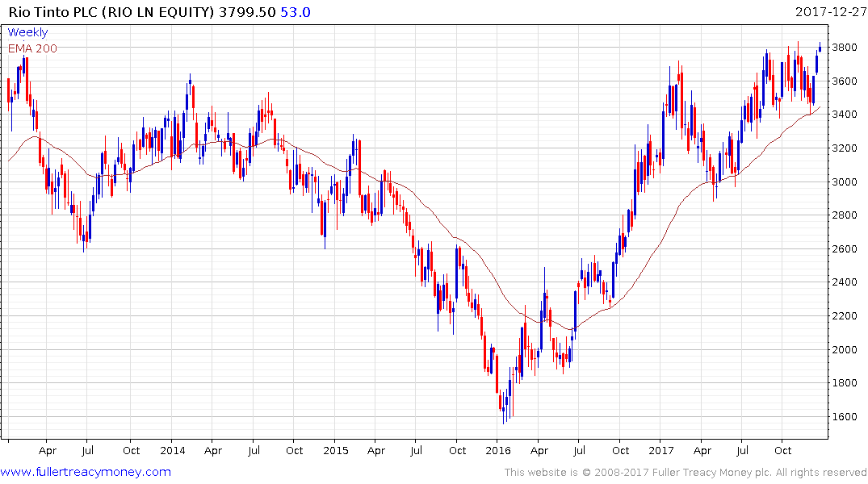Click the Rio Tinto PLC chart title
The width and height of the screenshot is (868, 484).
coord(111,12)
